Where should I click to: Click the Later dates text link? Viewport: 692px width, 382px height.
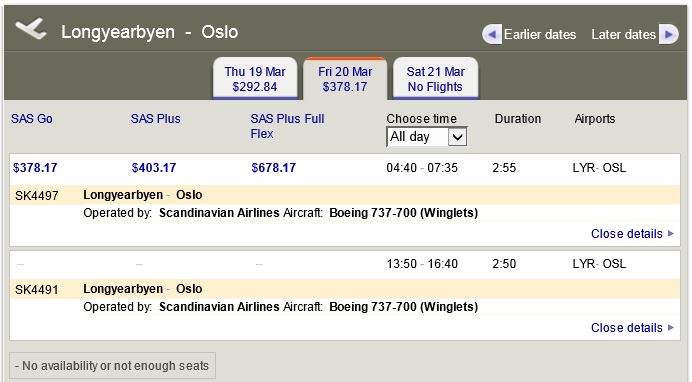coord(623,34)
